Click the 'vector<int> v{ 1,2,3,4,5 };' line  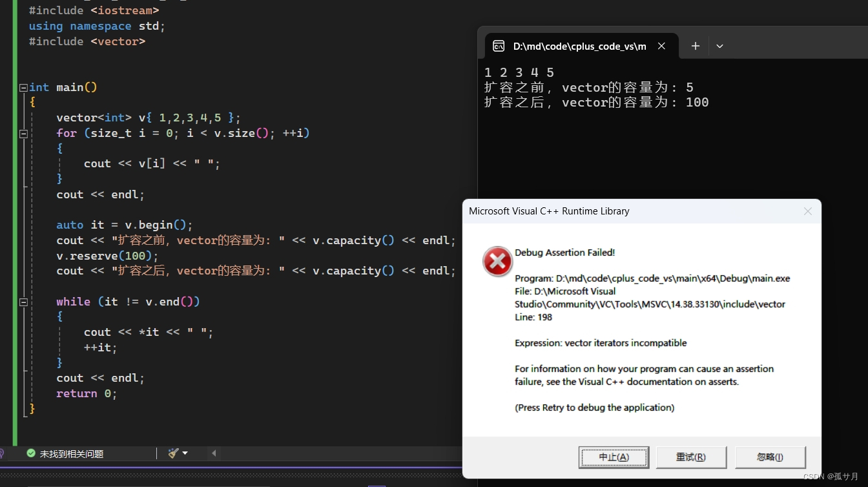tap(149, 118)
